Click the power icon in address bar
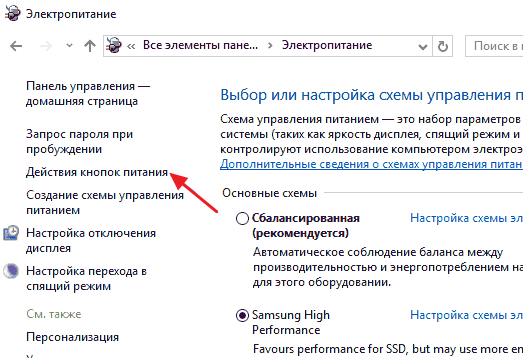Image resolution: width=523 pixels, height=362 pixels. pos(114,45)
